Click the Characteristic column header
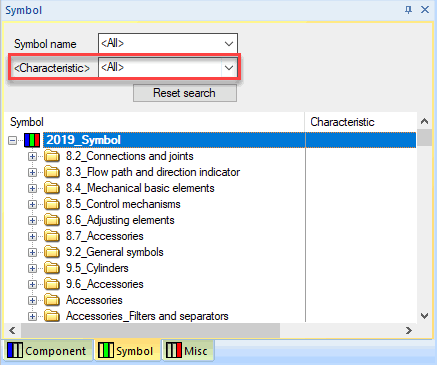437x365 pixels. point(361,122)
